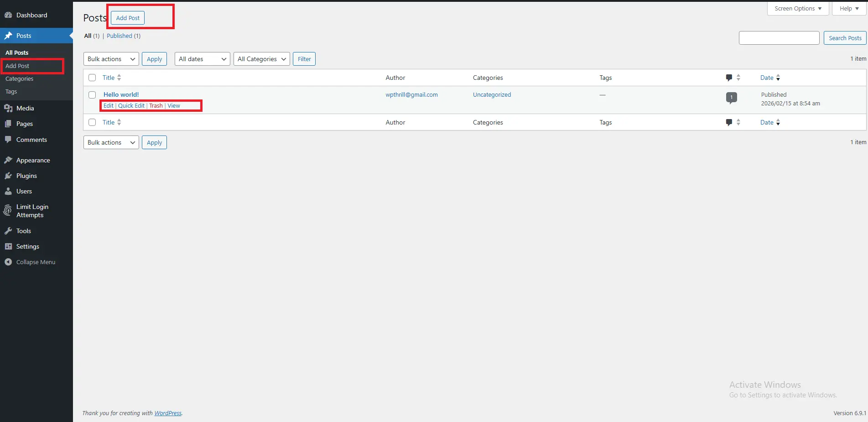Image resolution: width=868 pixels, height=422 pixels.
Task: Expand the All dates filter dropdown
Action: 202,59
